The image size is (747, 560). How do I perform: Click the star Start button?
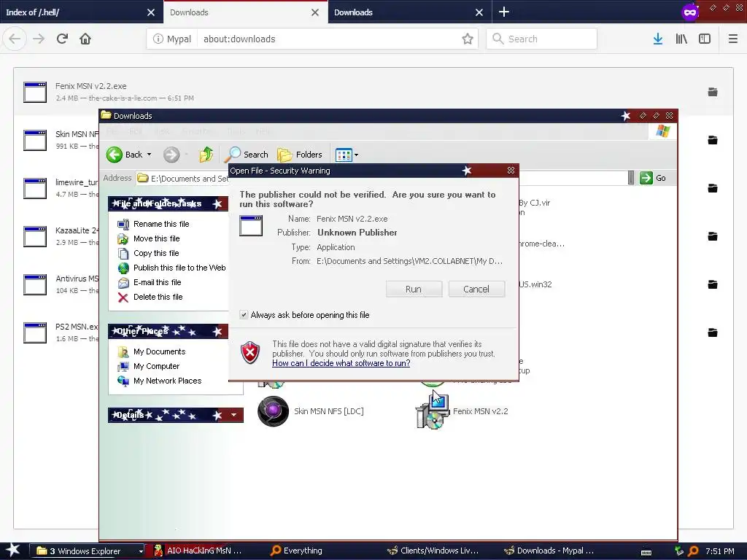click(x=12, y=551)
